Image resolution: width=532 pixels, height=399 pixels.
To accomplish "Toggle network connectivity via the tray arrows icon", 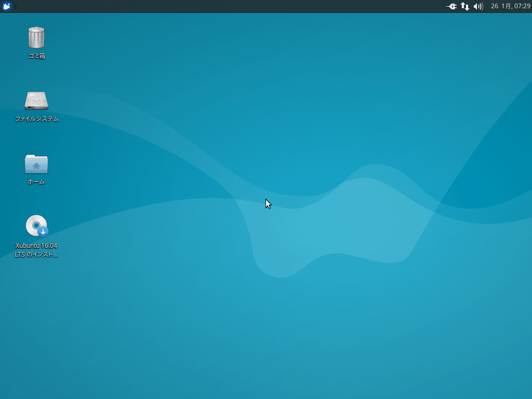I will [464, 7].
